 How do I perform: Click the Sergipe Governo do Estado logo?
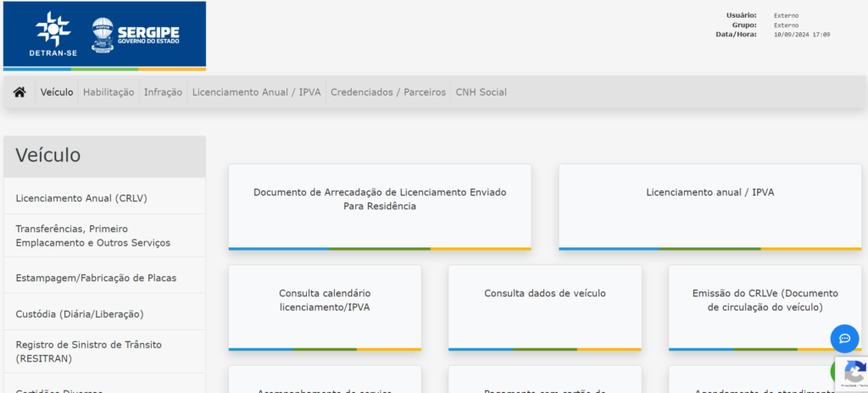pyautogui.click(x=136, y=35)
